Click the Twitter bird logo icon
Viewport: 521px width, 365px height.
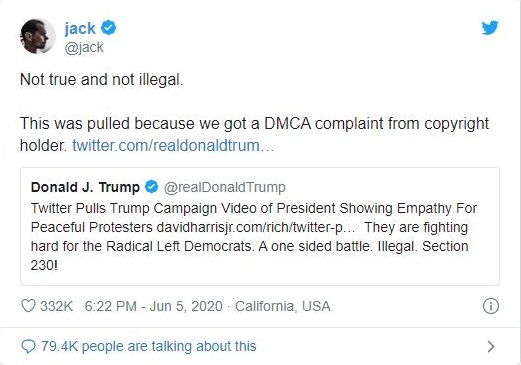pos(490,27)
